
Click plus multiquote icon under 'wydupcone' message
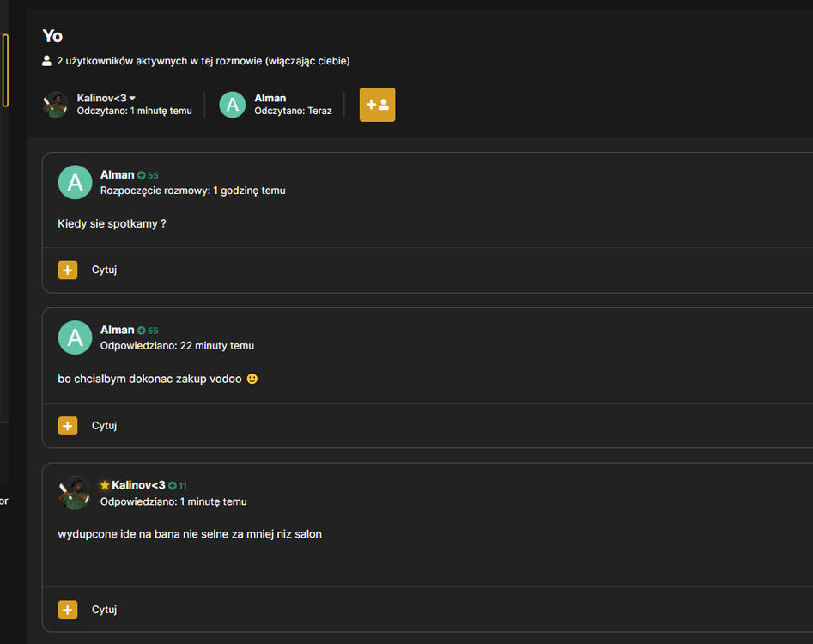pos(68,610)
